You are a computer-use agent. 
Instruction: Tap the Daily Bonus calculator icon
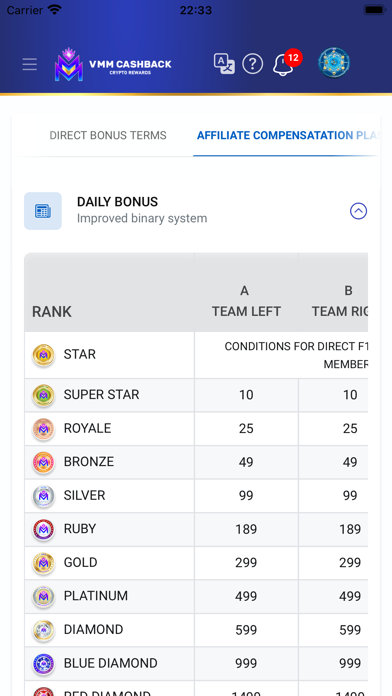(x=43, y=211)
